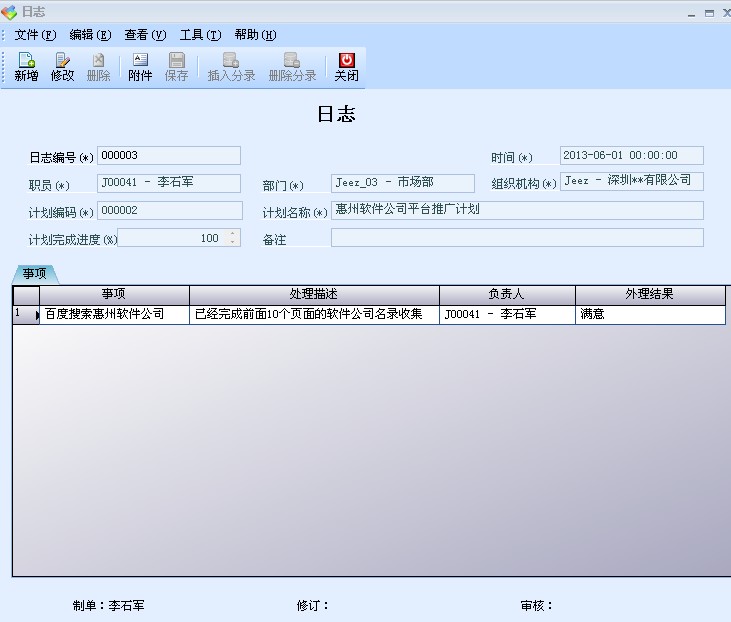The height and width of the screenshot is (622, 731).
Task: Click the 插入分录 (Insert entry) icon
Action: (231, 67)
